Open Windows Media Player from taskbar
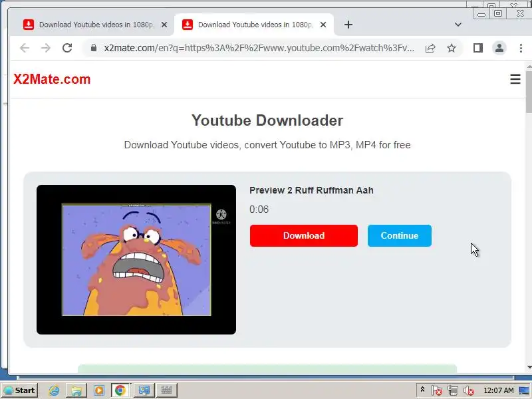 [99, 390]
